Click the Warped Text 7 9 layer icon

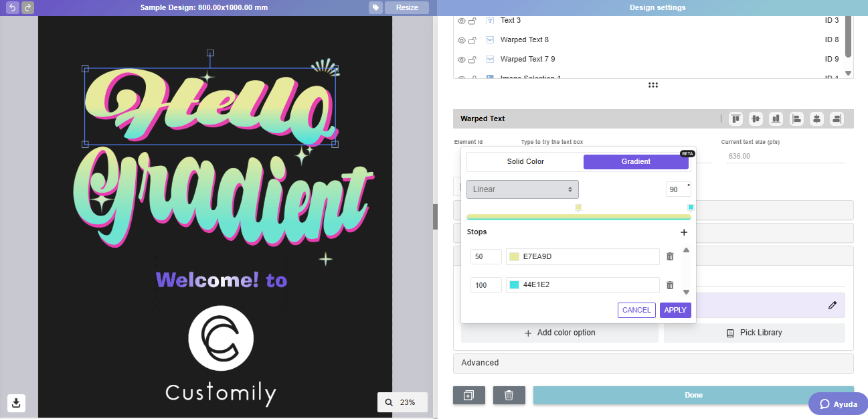491,60
